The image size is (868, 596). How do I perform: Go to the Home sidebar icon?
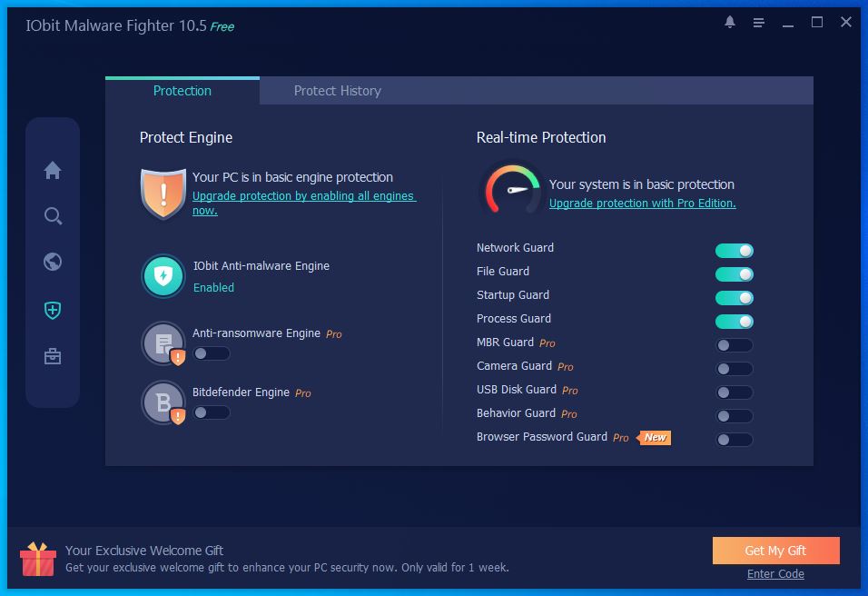click(x=53, y=170)
